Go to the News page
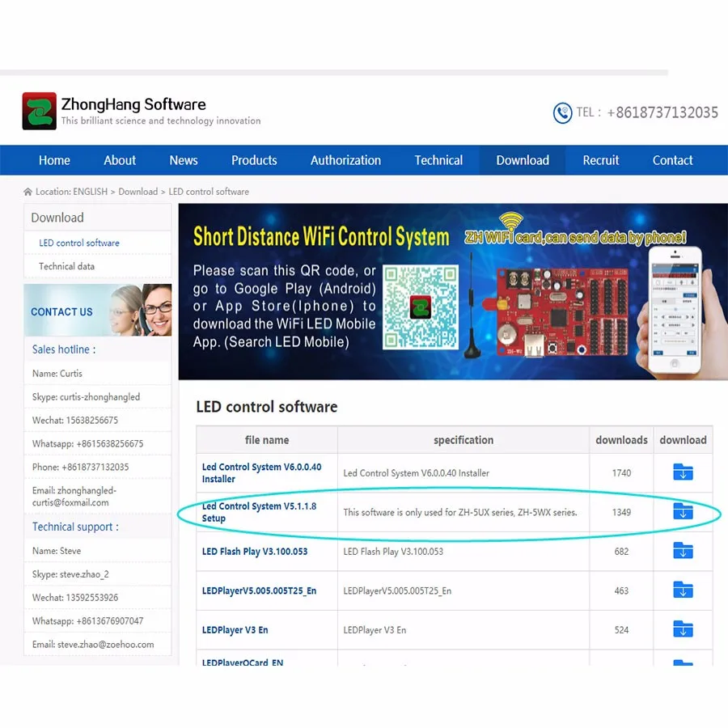 [184, 160]
